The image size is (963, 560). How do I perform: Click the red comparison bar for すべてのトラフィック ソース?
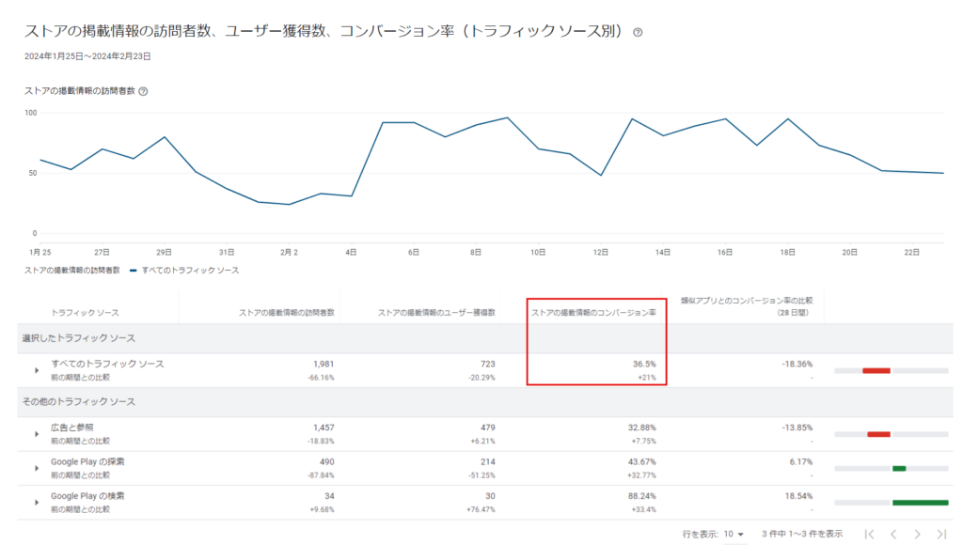point(876,370)
